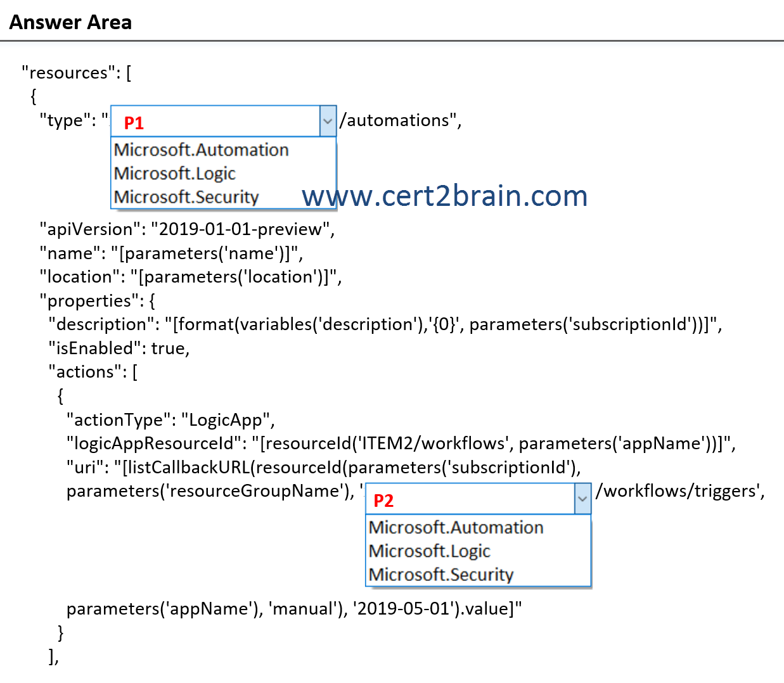Select Microsoft.Automation in the P1 list
This screenshot has height=683, width=784.
202,150
